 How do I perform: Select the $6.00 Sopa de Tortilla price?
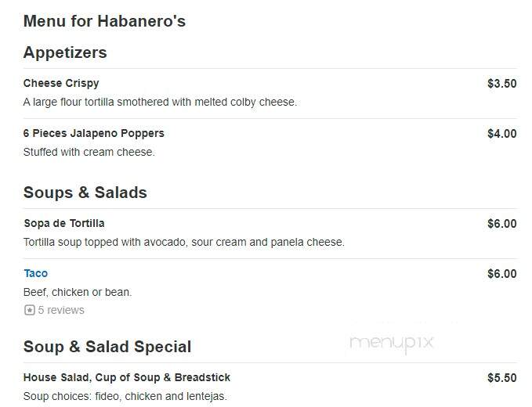tap(501, 224)
